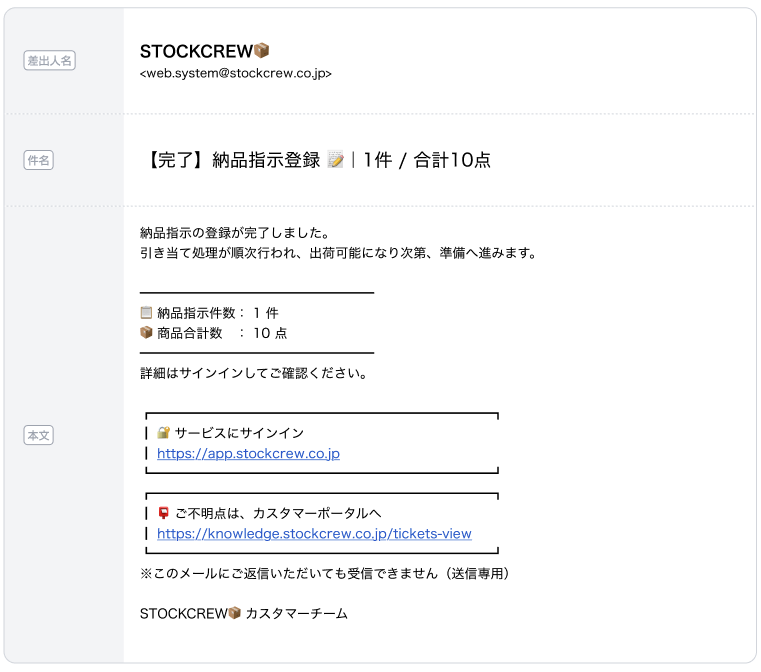Screen dimensions: 761x672
Task: Click the 詳細はサインインしてご確認ください text
Action: pyautogui.click(x=255, y=374)
